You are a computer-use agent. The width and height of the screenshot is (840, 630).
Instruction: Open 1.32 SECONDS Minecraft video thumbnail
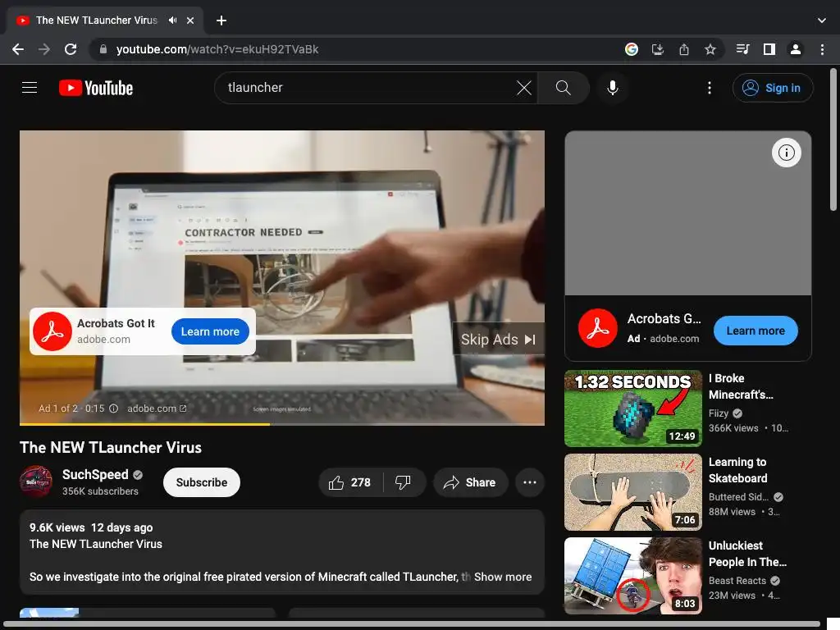point(633,409)
